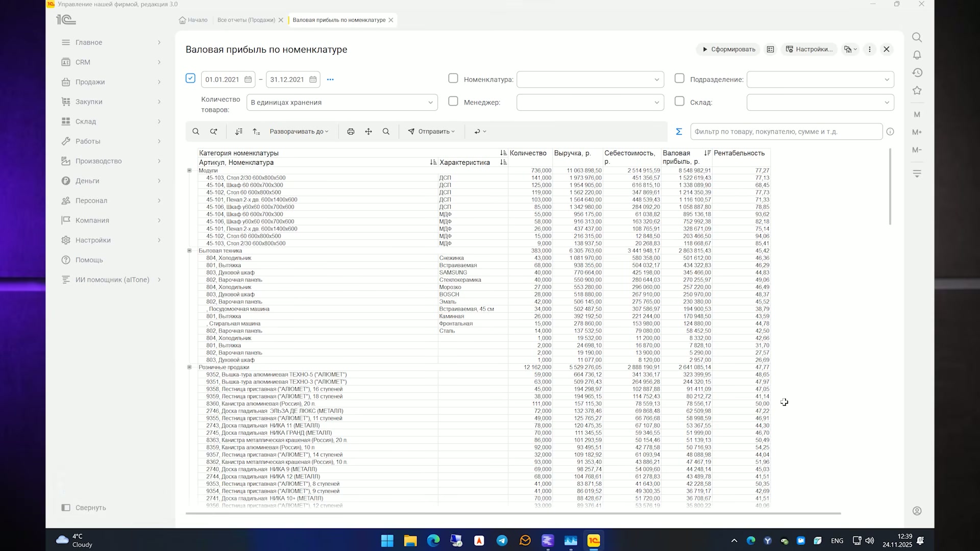
Task: Collapse the Бытовая техника group
Action: pos(189,251)
